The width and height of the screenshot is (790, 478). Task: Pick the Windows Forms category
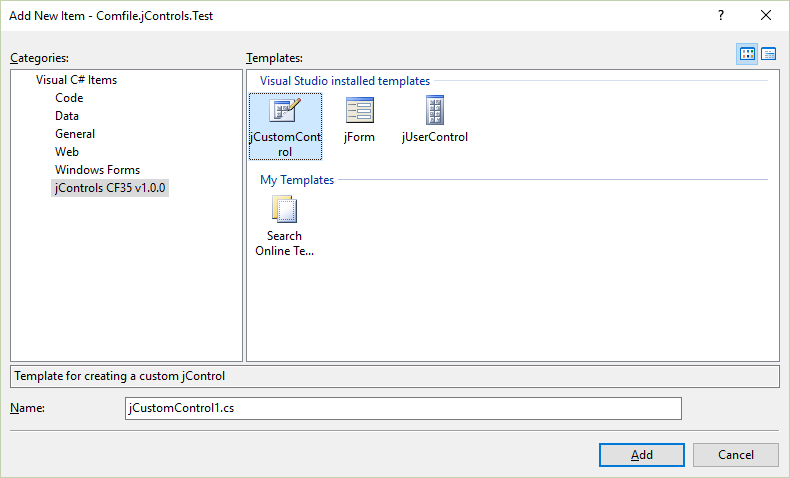point(97,170)
